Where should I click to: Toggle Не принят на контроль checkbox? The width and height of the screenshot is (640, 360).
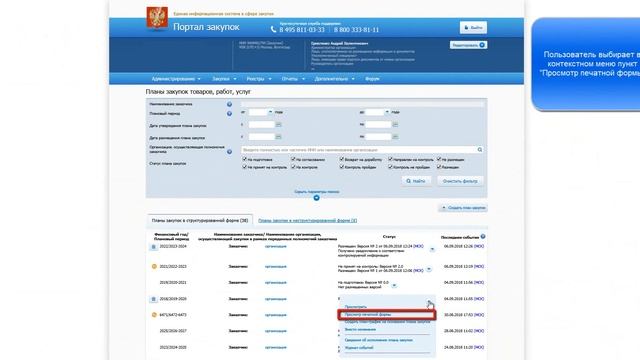(244, 167)
